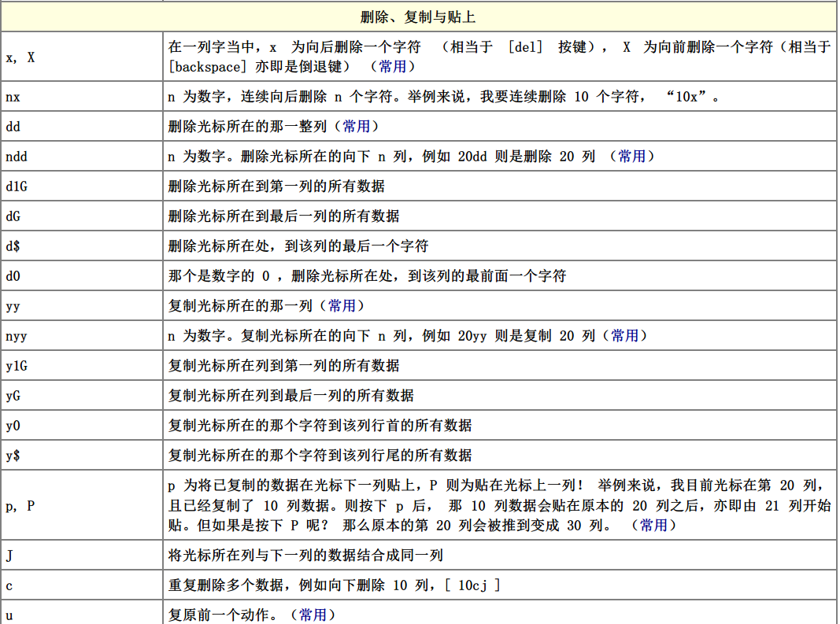
Task: Click description 删除光标所在到最后一列的所有数据
Action: tap(284, 216)
